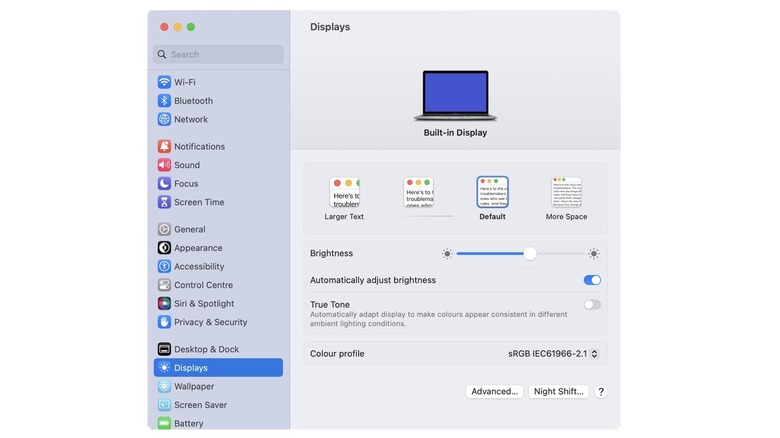The height and width of the screenshot is (438, 780).
Task: Select the Default resolution thumbnail
Action: (492, 192)
